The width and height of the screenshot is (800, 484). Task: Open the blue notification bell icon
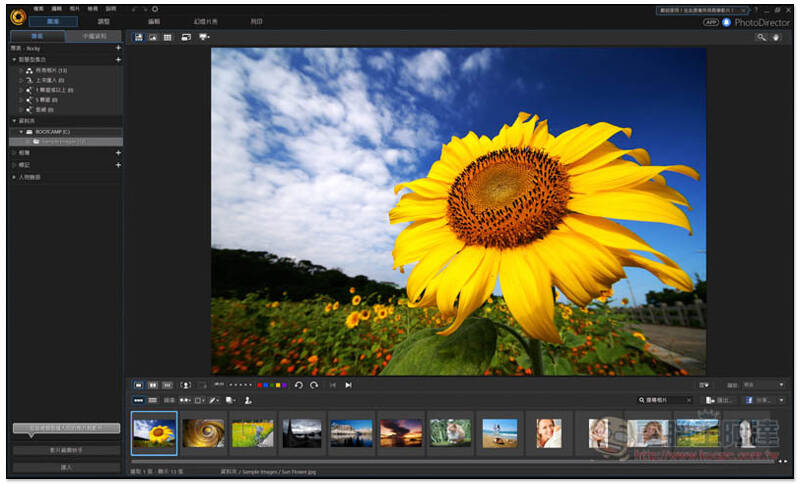point(727,22)
